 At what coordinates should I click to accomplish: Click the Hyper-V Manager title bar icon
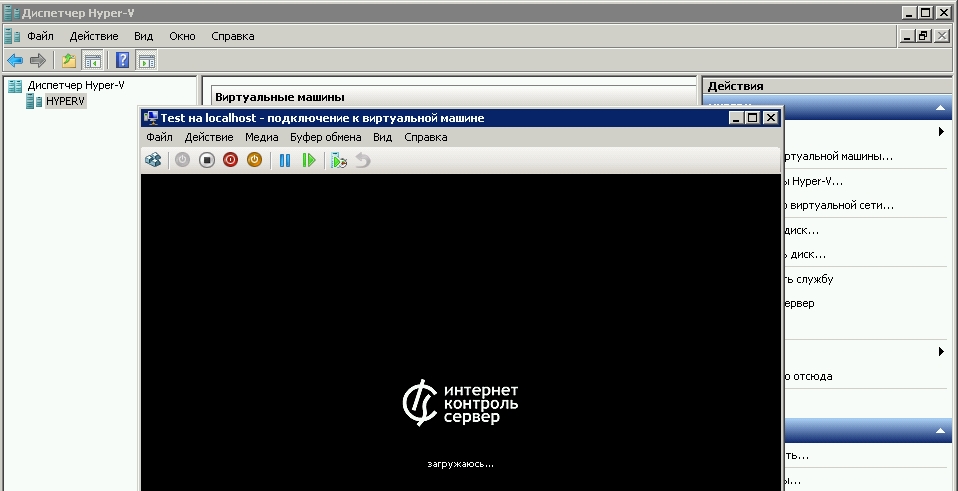(x=12, y=13)
